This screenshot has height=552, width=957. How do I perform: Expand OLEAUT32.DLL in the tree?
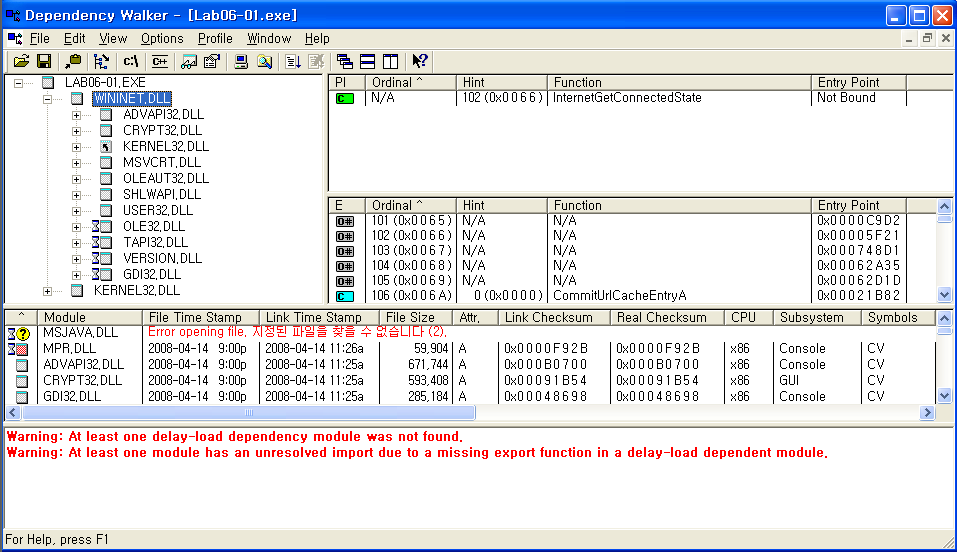pyautogui.click(x=76, y=179)
